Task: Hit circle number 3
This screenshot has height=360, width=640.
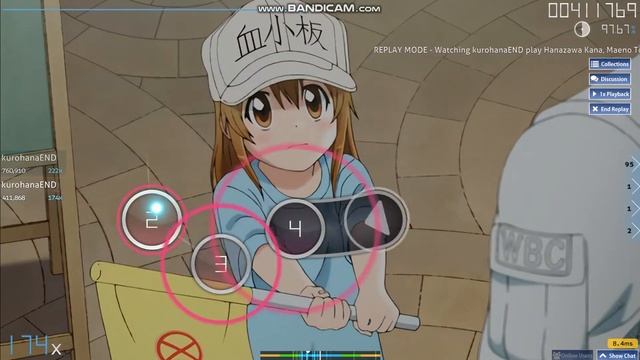Action: [x=221, y=264]
